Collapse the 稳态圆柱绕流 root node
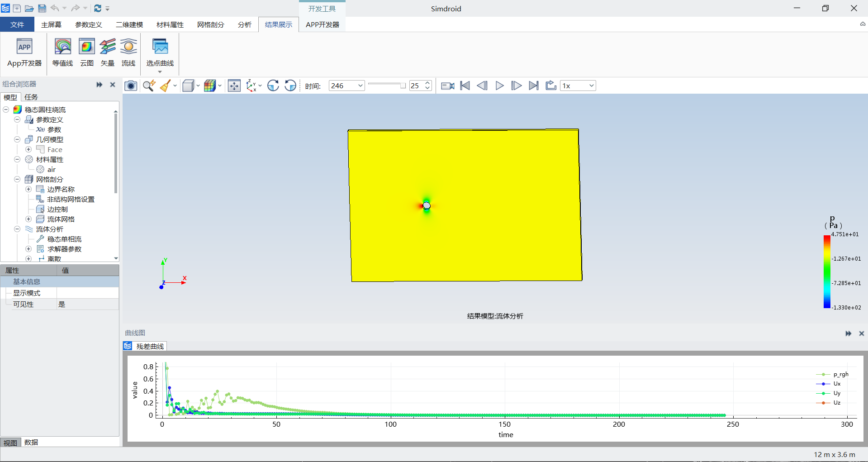868x462 pixels. tap(6, 110)
